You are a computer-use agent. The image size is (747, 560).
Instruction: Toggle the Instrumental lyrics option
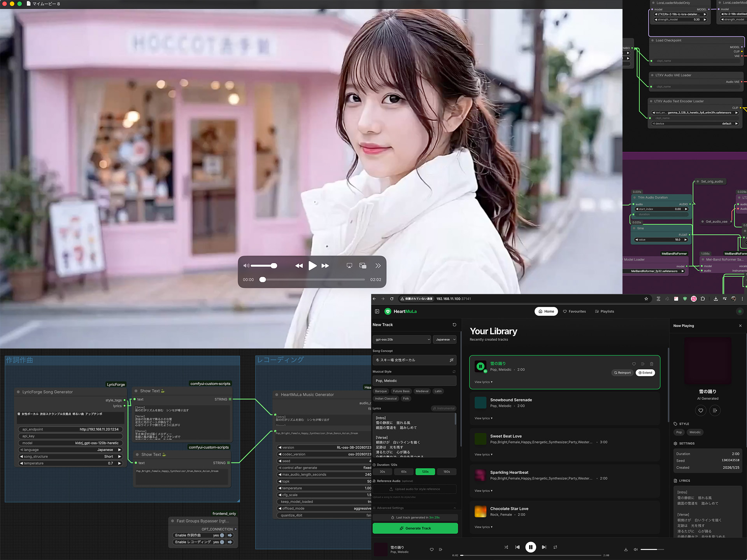click(444, 408)
